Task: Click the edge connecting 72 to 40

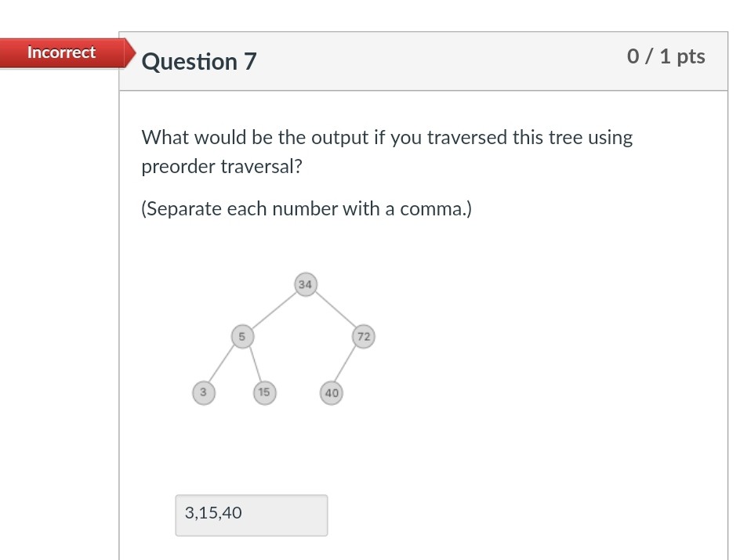Action: pyautogui.click(x=344, y=363)
